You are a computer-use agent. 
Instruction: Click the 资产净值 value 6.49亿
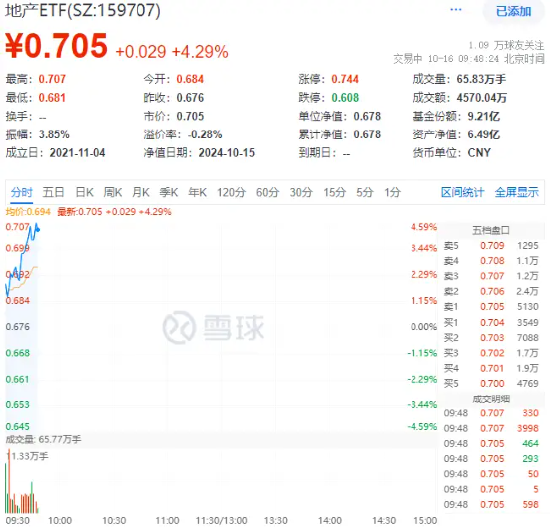pos(484,134)
